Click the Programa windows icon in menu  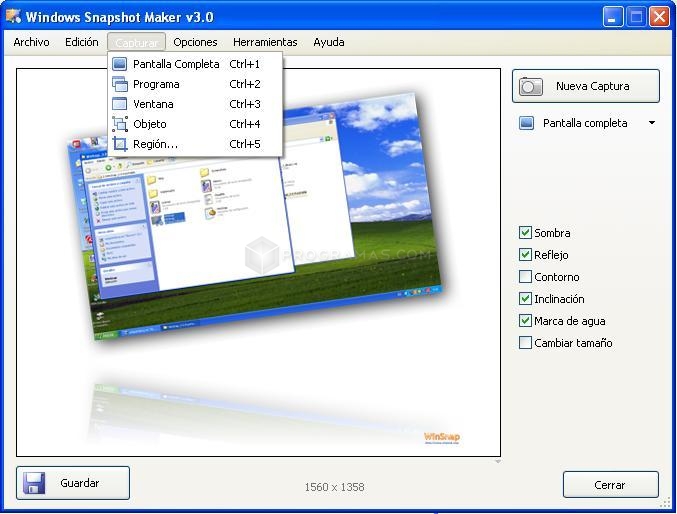(120, 84)
